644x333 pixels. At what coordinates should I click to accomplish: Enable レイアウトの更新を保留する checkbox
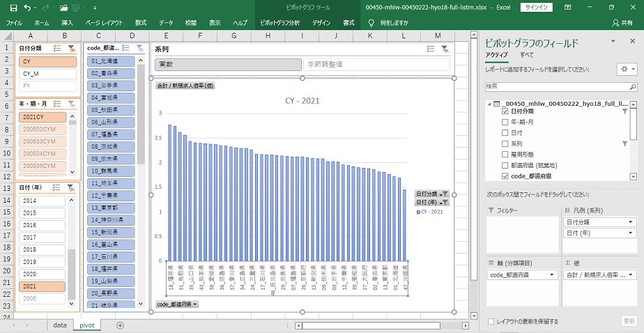coord(492,321)
